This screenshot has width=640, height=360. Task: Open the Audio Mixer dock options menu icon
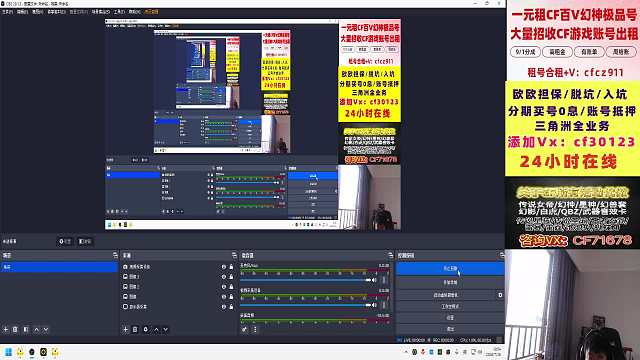tap(390, 255)
